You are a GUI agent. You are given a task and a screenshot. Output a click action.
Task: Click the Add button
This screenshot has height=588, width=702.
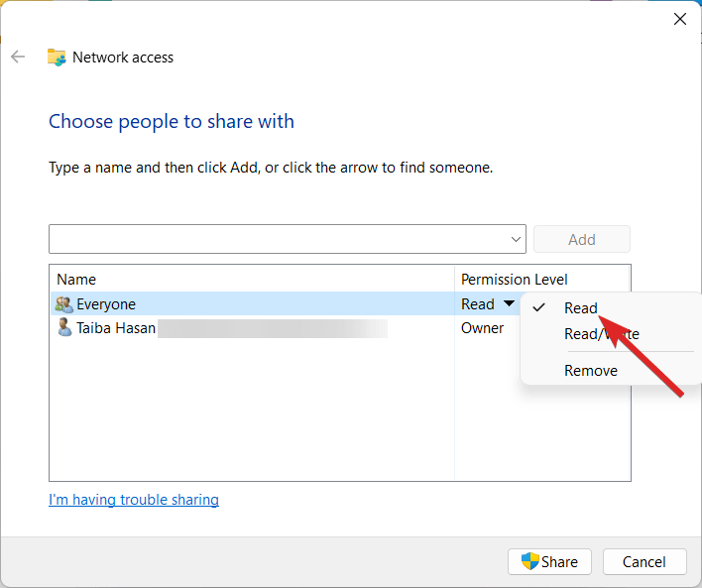[581, 239]
